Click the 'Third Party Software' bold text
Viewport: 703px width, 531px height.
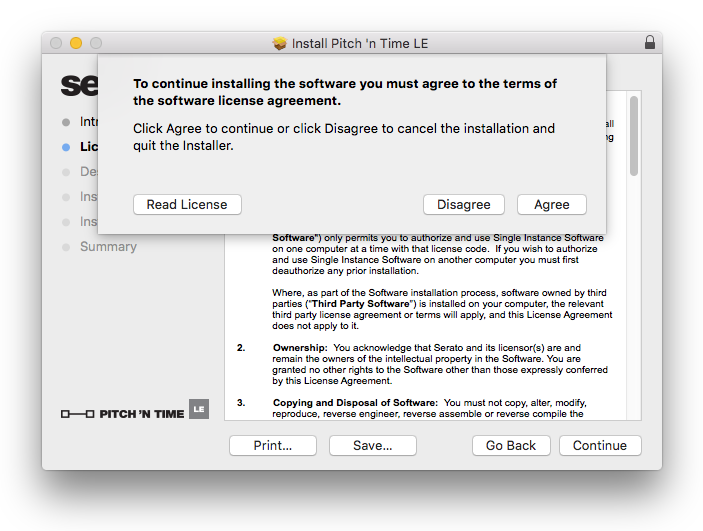click(360, 304)
